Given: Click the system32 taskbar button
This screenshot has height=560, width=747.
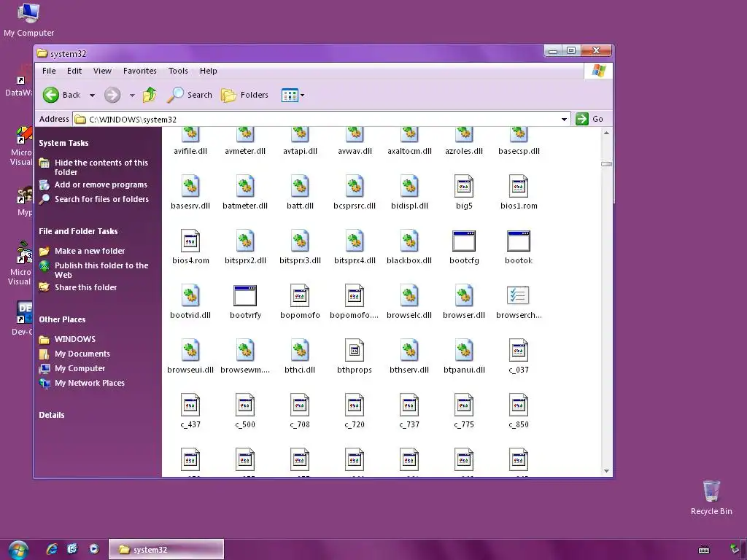Looking at the screenshot, I should [x=166, y=550].
